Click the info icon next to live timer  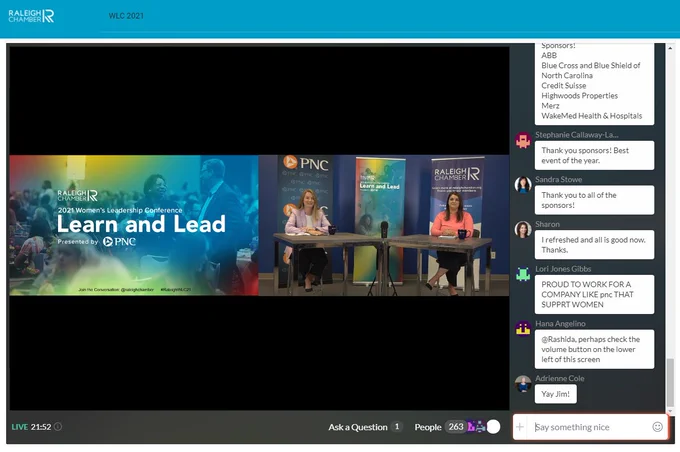tap(58, 427)
